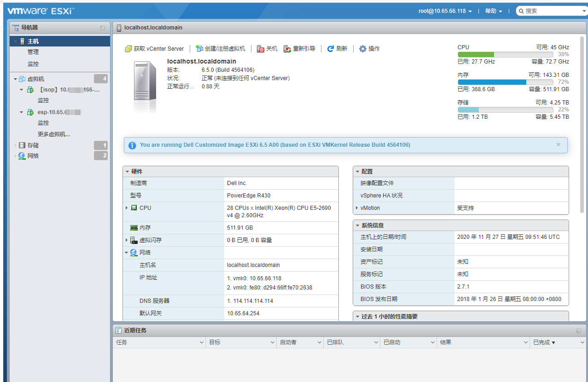The height and width of the screenshot is (382, 588).
Task: Select the 网络 networking icon in navigator
Action: pos(23,156)
